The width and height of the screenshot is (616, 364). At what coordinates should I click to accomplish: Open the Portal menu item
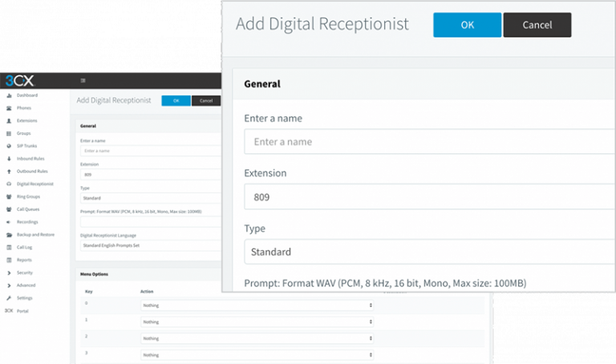(x=22, y=311)
